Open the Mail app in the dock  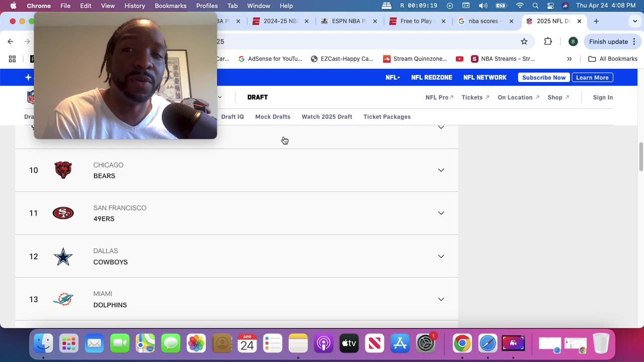coord(94,343)
